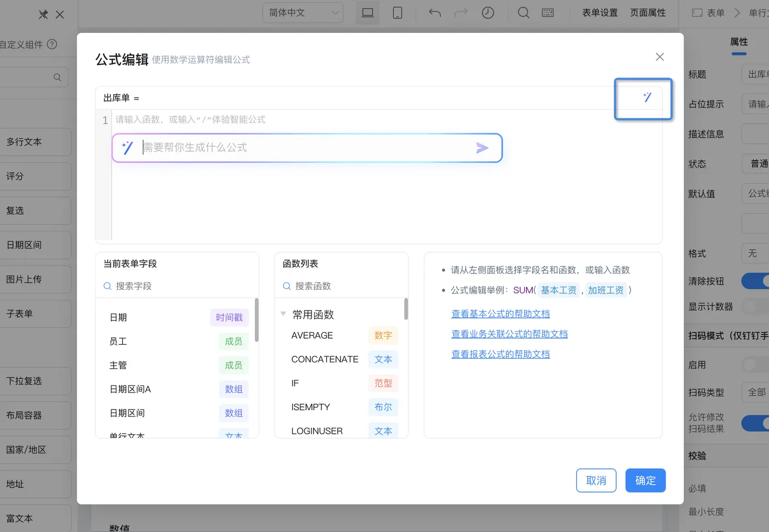Click the pin icon in the left panel
This screenshot has width=769, height=532.
point(43,15)
